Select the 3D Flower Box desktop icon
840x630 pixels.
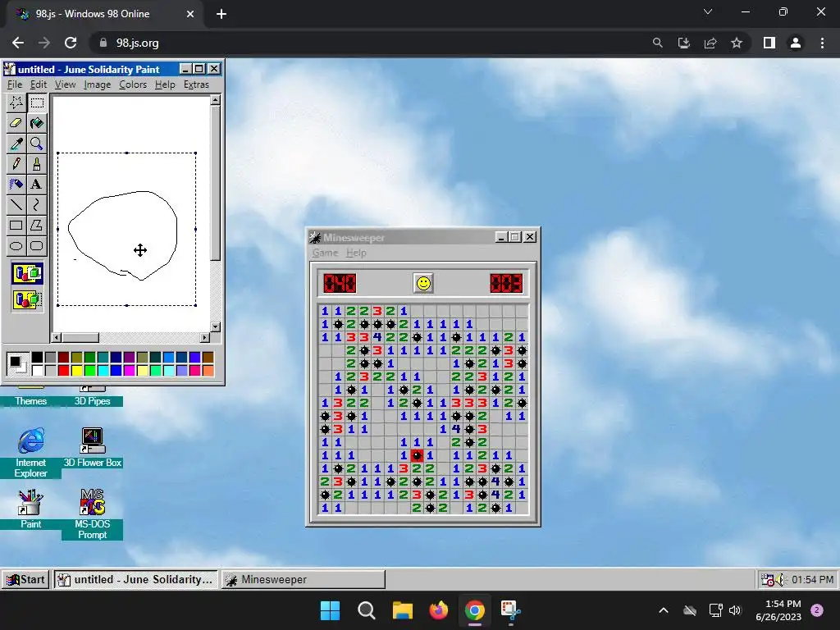92,447
